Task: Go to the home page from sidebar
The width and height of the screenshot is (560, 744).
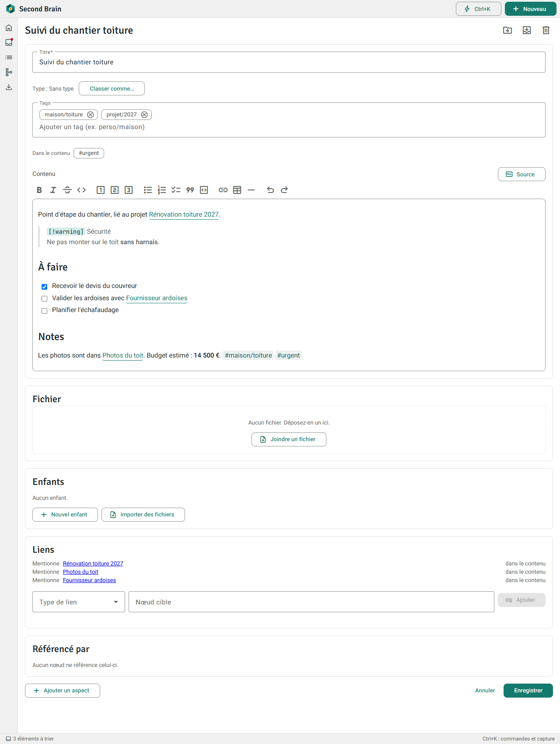Action: point(9,28)
